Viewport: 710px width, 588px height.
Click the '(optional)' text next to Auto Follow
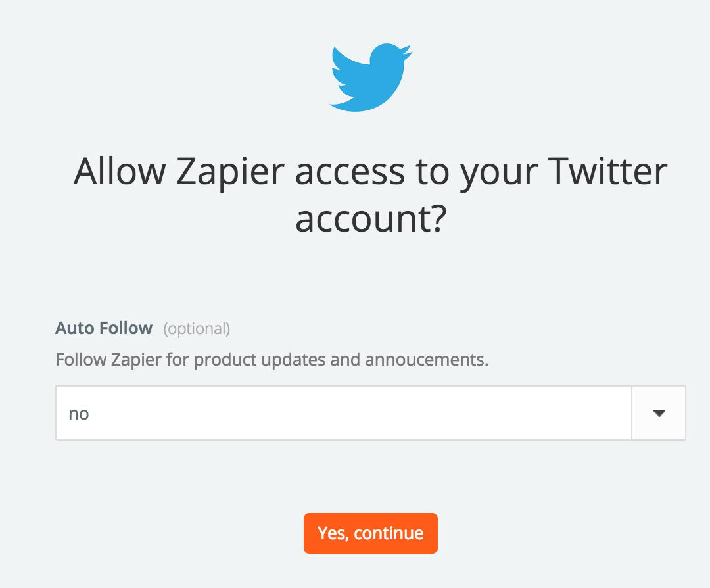[197, 329]
